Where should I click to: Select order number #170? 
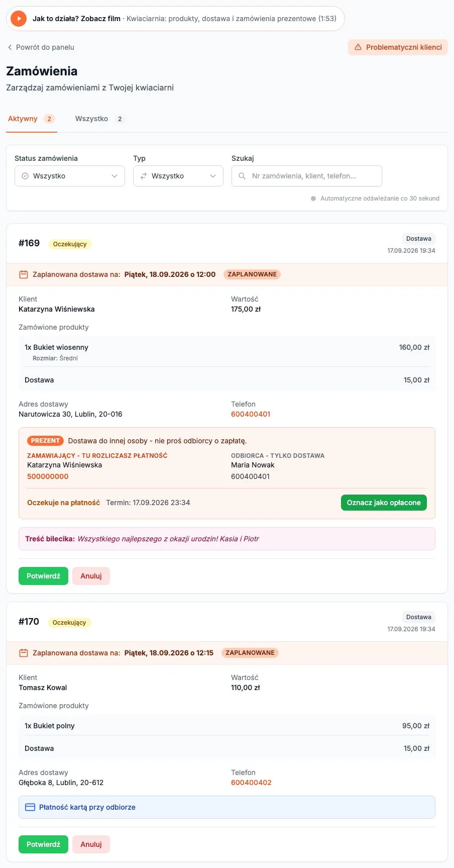(29, 622)
